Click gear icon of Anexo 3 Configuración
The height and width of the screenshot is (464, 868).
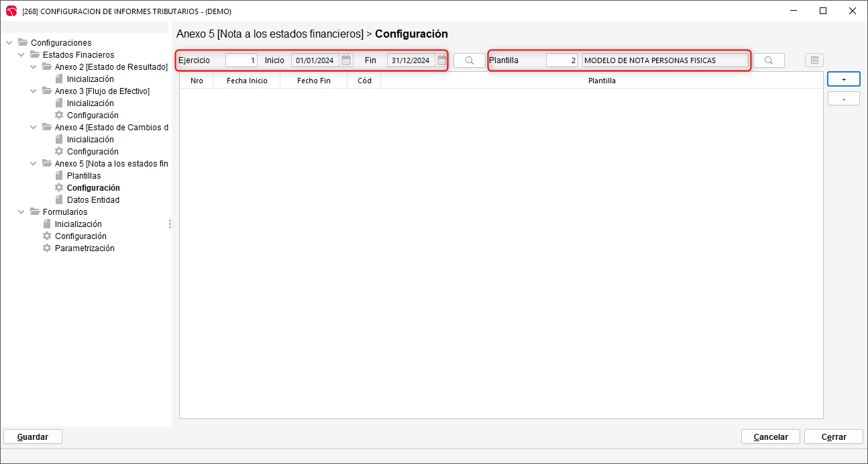[x=59, y=115]
